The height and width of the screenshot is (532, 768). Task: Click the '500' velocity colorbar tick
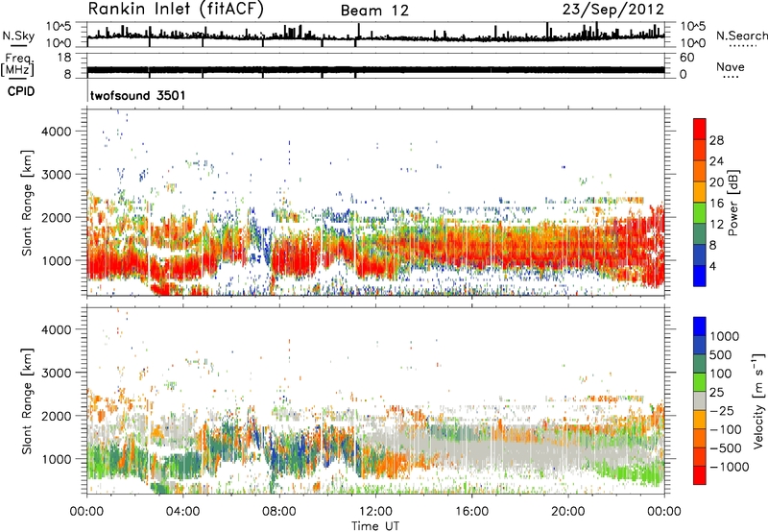tap(719, 354)
